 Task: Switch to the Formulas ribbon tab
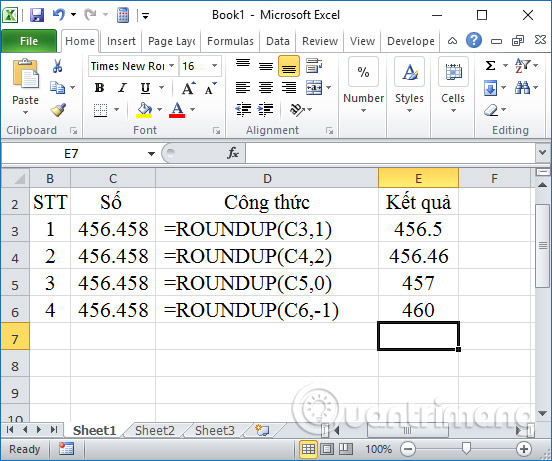coord(230,41)
